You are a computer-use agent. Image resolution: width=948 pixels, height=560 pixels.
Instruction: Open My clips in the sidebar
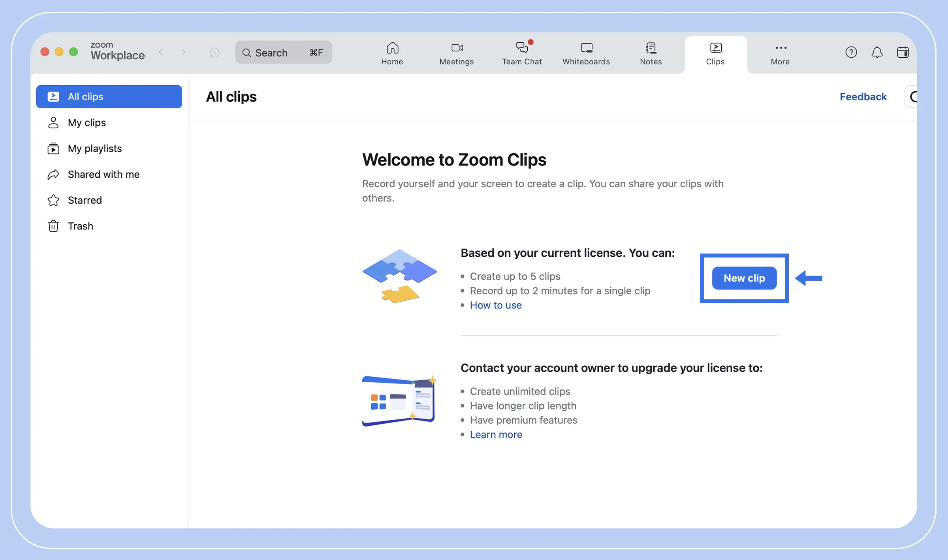(x=109, y=122)
